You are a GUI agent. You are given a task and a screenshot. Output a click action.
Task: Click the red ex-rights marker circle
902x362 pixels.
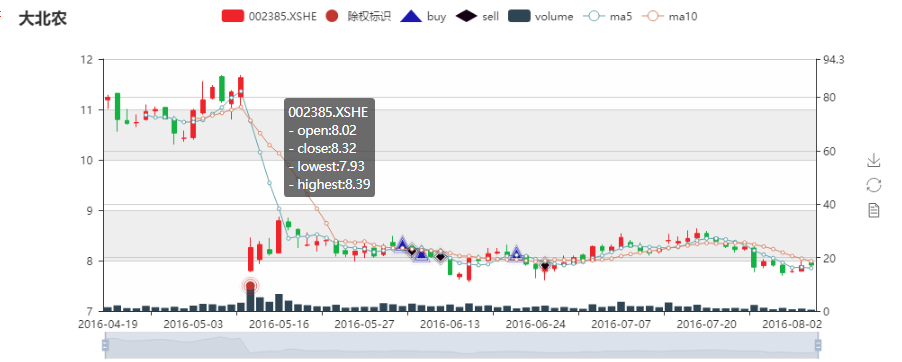point(250,286)
